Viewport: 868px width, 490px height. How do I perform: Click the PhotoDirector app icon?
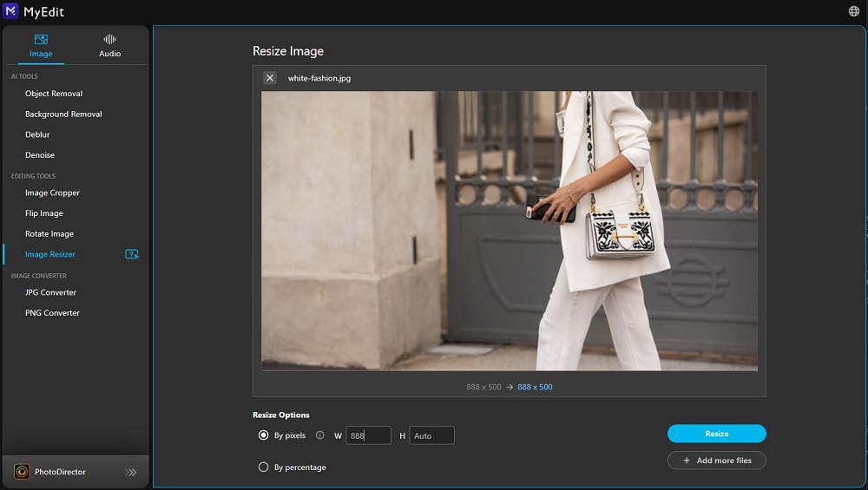(22, 472)
